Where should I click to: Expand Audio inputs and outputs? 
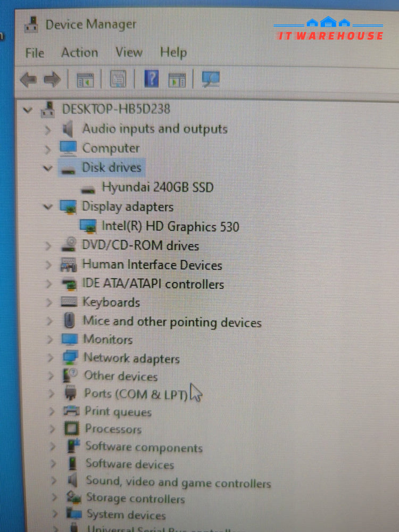pyautogui.click(x=48, y=130)
